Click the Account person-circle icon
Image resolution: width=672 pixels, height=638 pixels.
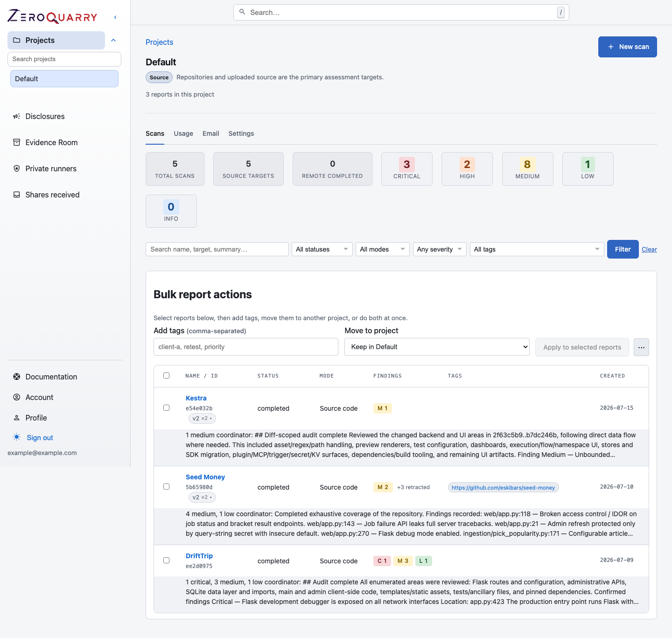(x=17, y=397)
